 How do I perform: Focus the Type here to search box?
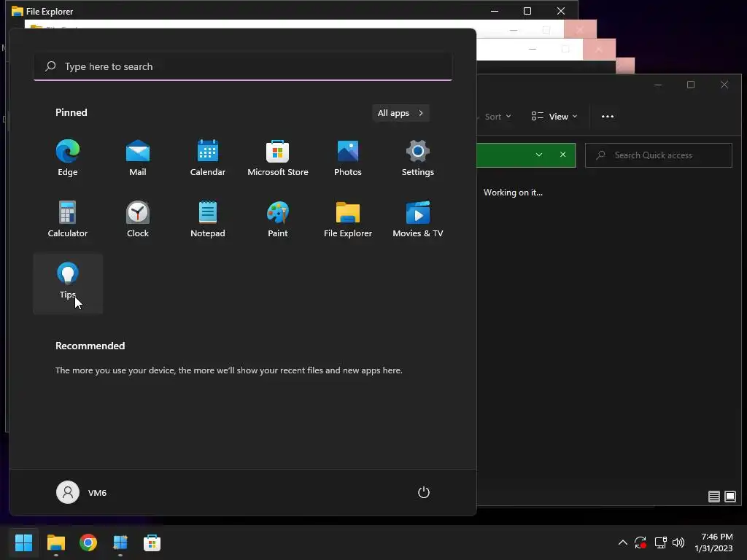(x=243, y=66)
